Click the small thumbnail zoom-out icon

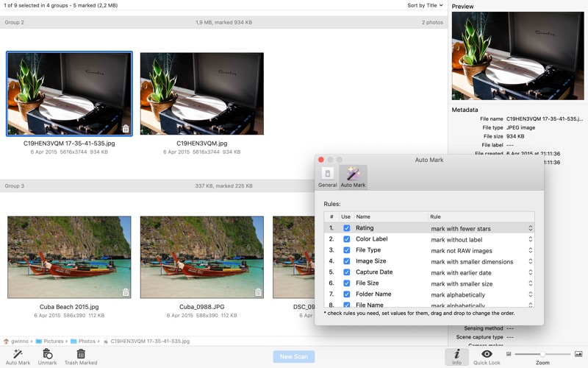pyautogui.click(x=509, y=354)
